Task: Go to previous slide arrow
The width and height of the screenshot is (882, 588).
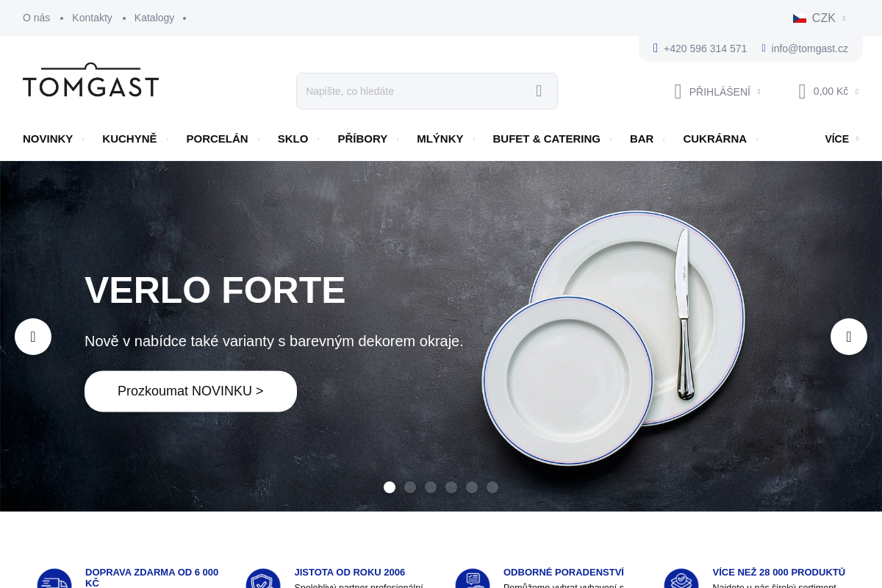Action: [33, 337]
